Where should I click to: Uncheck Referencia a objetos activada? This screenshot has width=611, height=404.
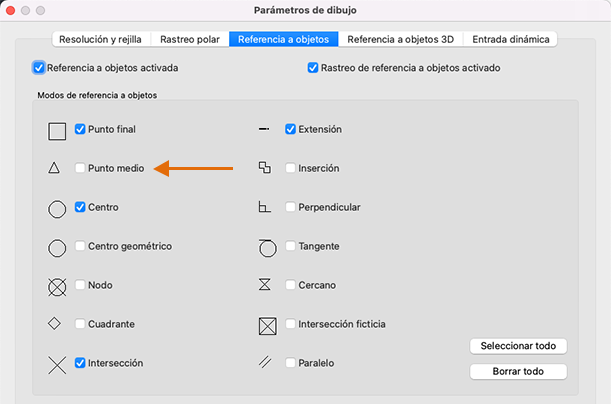[39, 68]
